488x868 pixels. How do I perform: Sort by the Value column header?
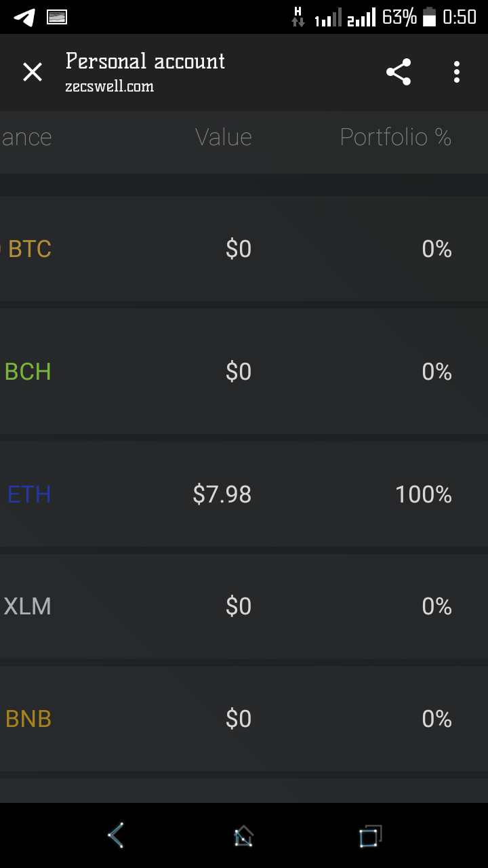pyautogui.click(x=224, y=137)
